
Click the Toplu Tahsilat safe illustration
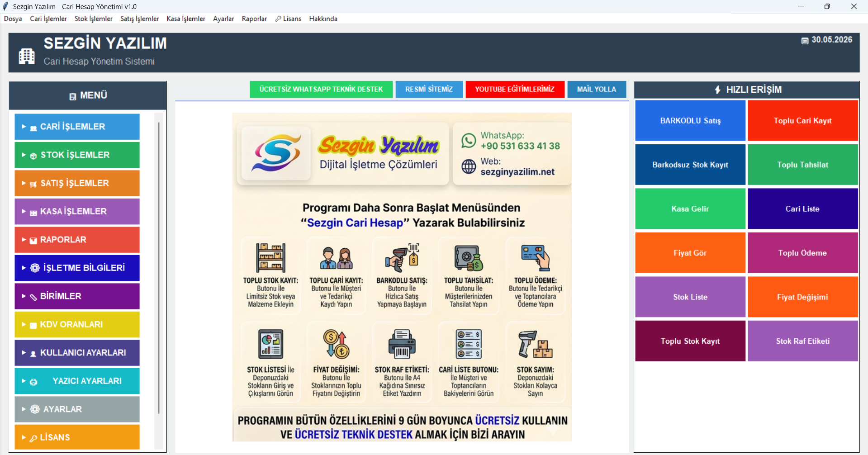469,258
